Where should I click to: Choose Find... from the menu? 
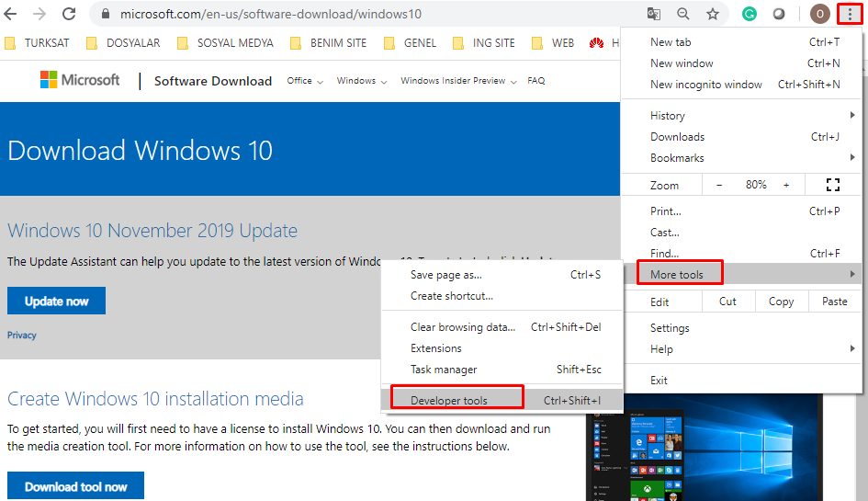[742, 254]
